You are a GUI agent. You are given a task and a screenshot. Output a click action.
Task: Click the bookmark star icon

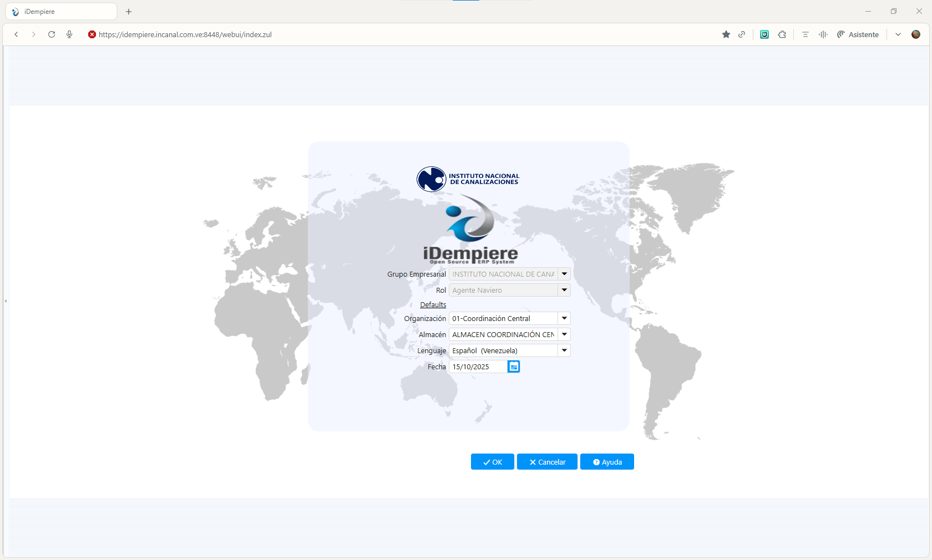coord(726,34)
